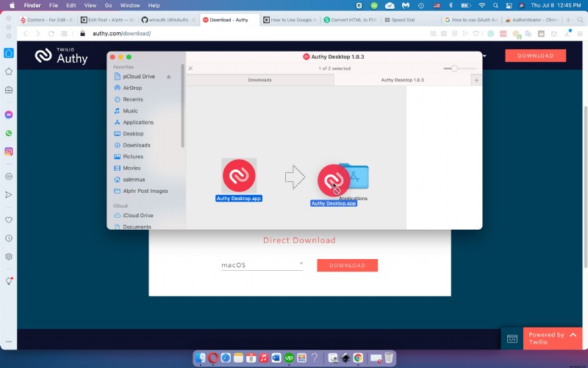588x368 pixels.
Task: Collapse the Powered by Twilio panel
Action: [x=573, y=335]
